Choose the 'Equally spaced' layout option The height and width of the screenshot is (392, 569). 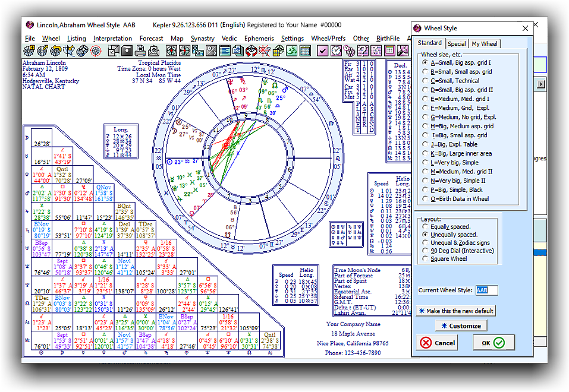[425, 226]
